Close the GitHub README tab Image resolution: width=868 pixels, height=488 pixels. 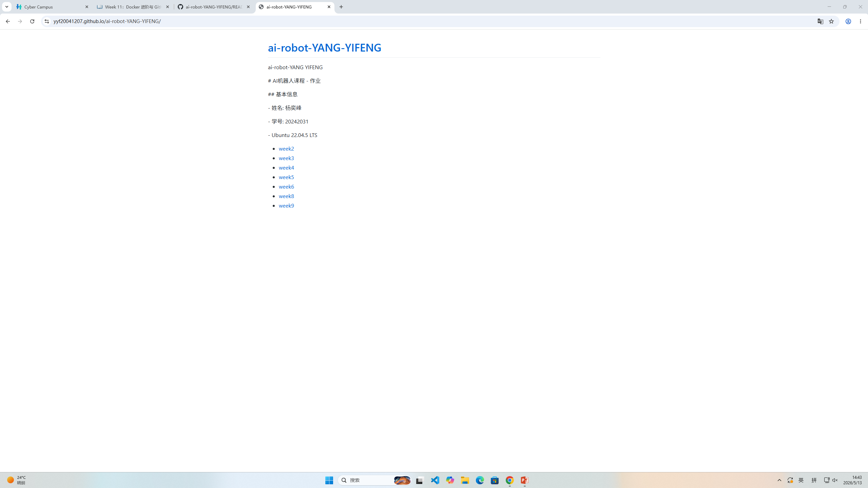coord(248,7)
